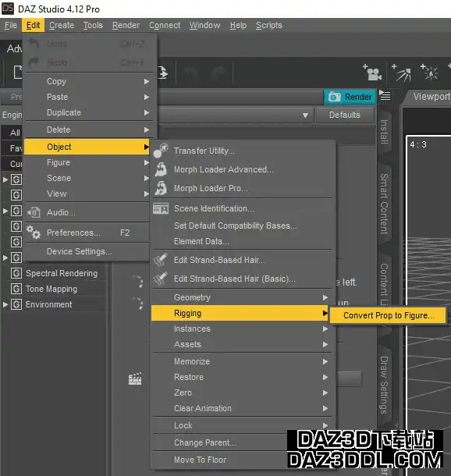
Task: Choose Convert Prop to Figure
Action: click(x=388, y=315)
